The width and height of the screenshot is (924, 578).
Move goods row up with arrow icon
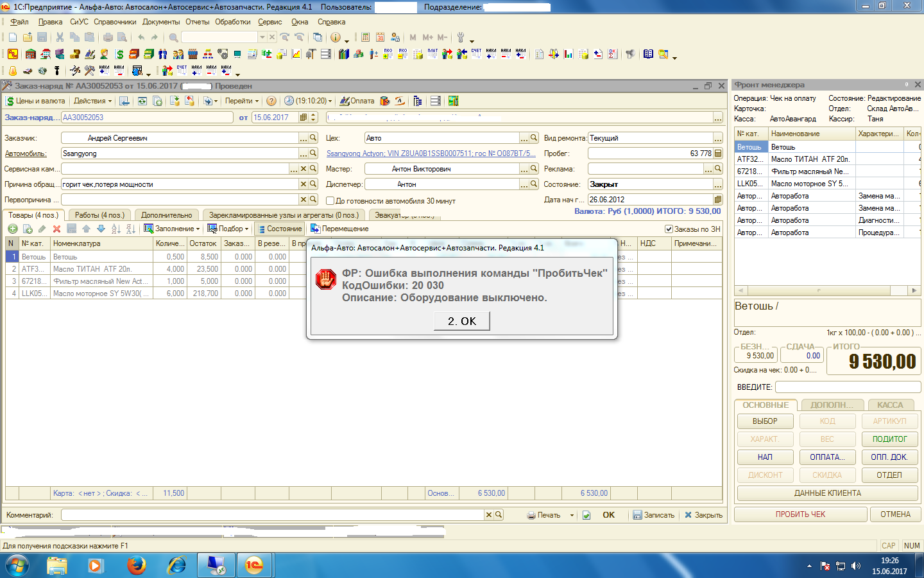tap(86, 229)
